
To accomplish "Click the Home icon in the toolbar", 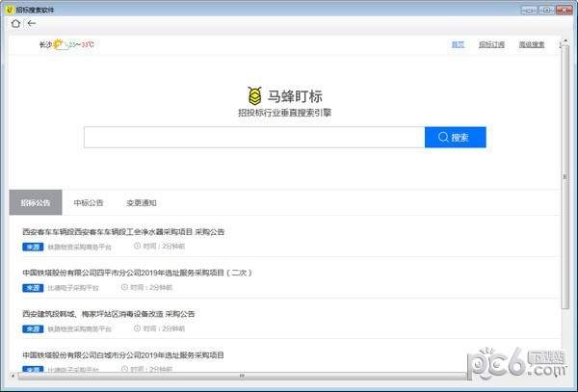I will (x=16, y=24).
